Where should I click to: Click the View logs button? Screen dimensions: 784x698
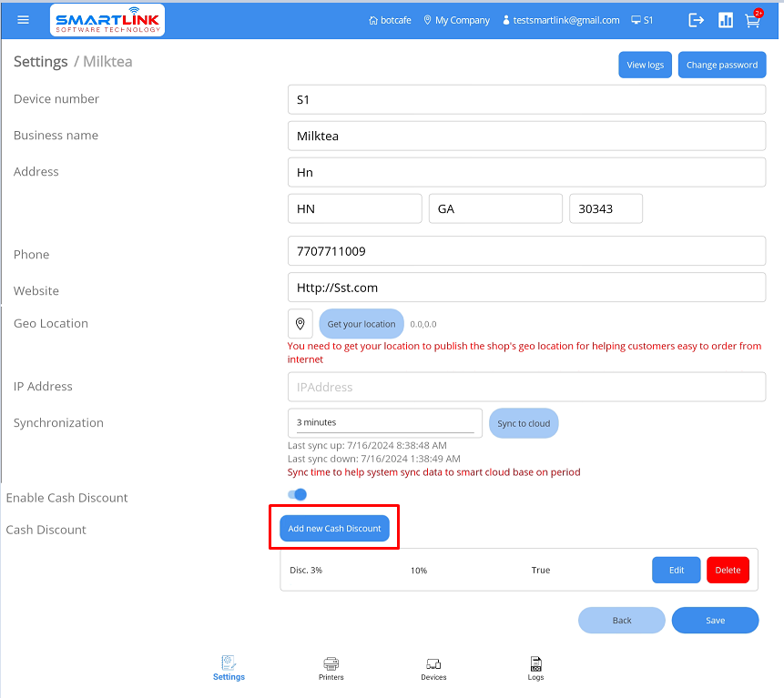pos(645,65)
